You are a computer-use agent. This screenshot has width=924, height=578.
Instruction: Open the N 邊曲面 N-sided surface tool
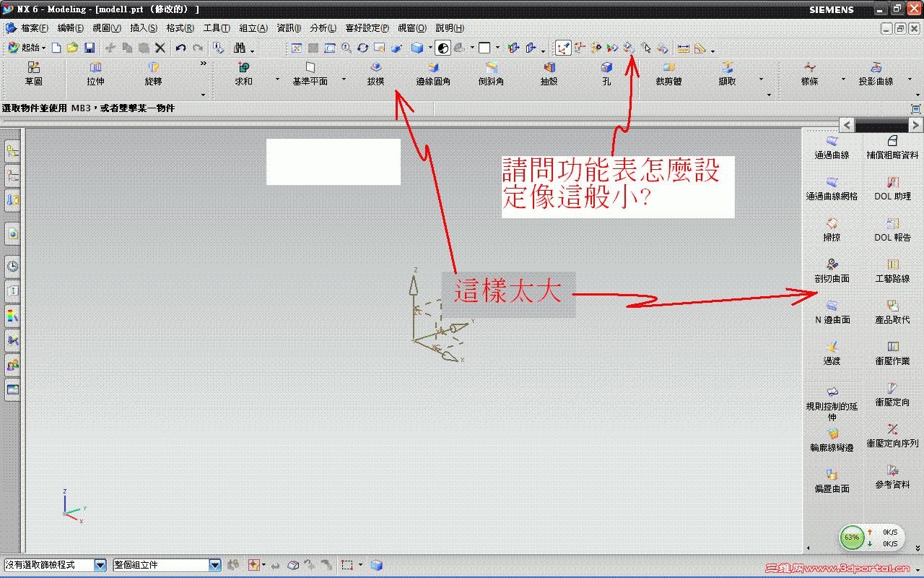click(x=832, y=312)
